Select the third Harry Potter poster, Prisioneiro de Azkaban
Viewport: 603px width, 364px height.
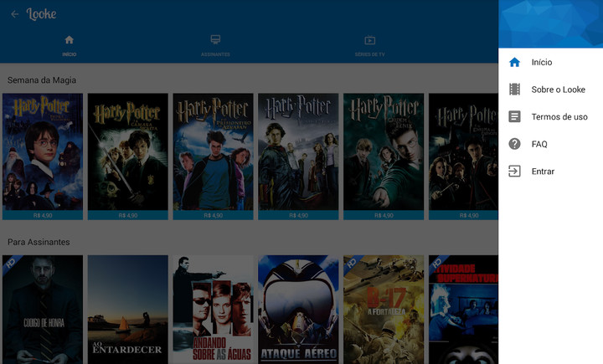tap(214, 151)
